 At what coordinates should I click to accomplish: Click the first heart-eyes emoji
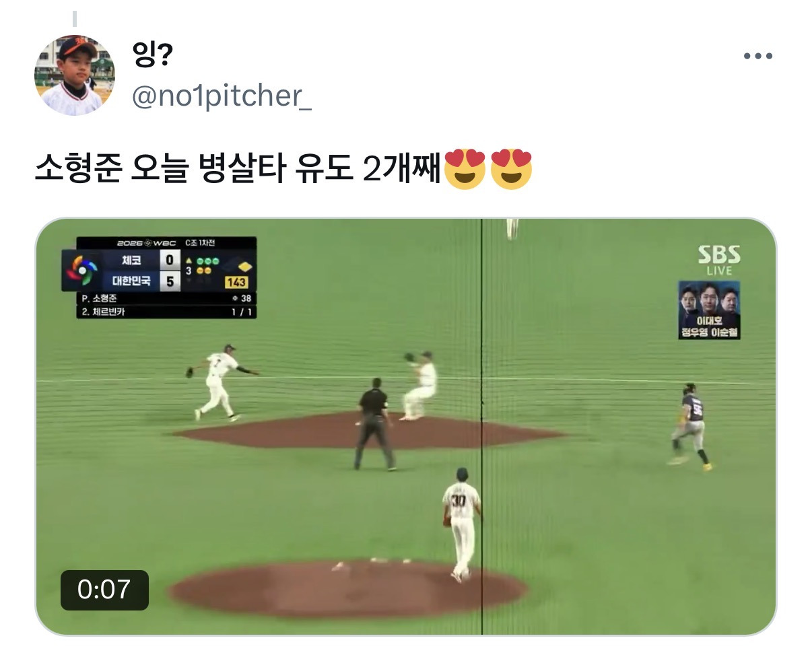465,168
